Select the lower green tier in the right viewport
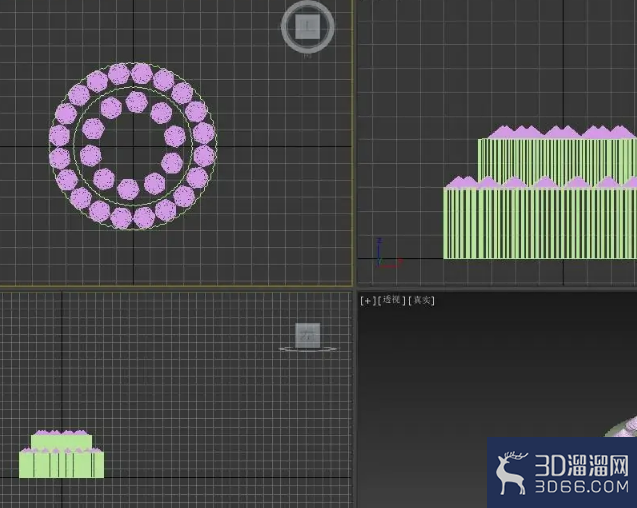637x508 pixels. [540, 224]
